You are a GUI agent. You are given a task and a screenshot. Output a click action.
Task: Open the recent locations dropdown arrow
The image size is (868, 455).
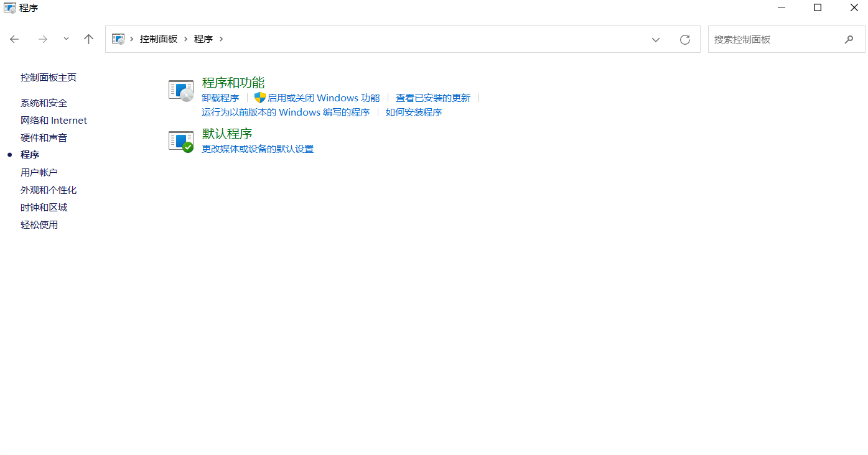click(x=66, y=39)
